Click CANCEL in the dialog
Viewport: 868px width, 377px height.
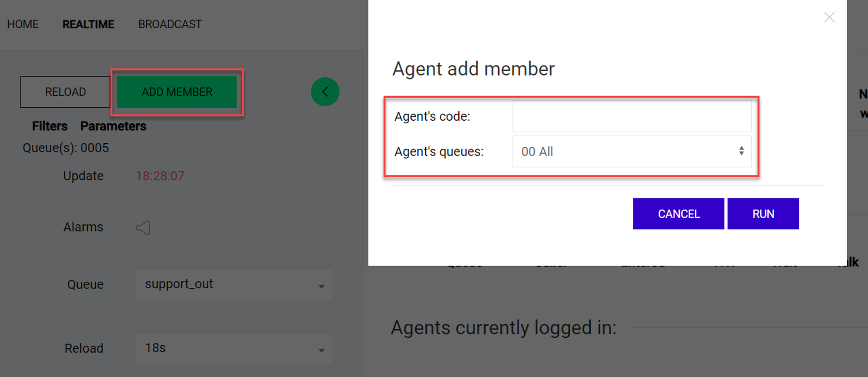pos(678,214)
